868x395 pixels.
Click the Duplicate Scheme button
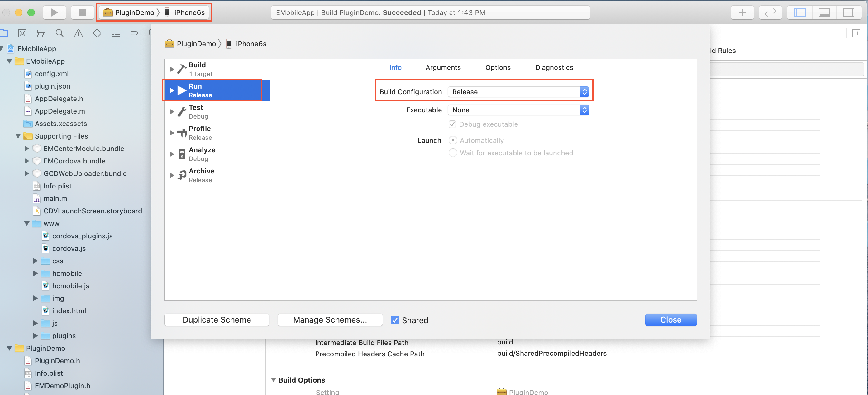[217, 320]
